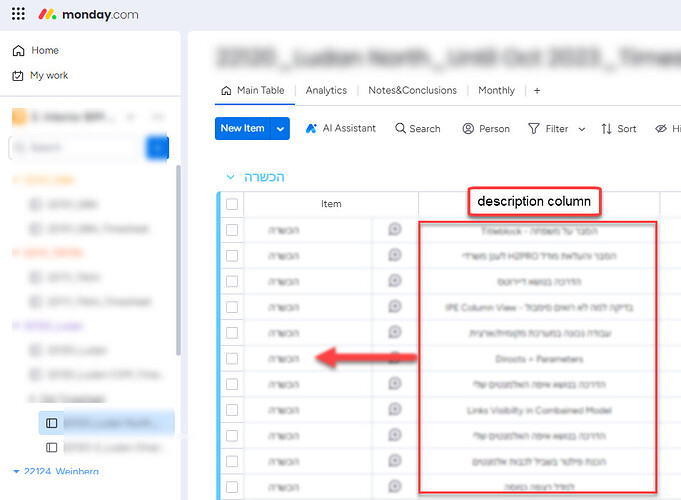Open the Monthly tab

coord(496,90)
